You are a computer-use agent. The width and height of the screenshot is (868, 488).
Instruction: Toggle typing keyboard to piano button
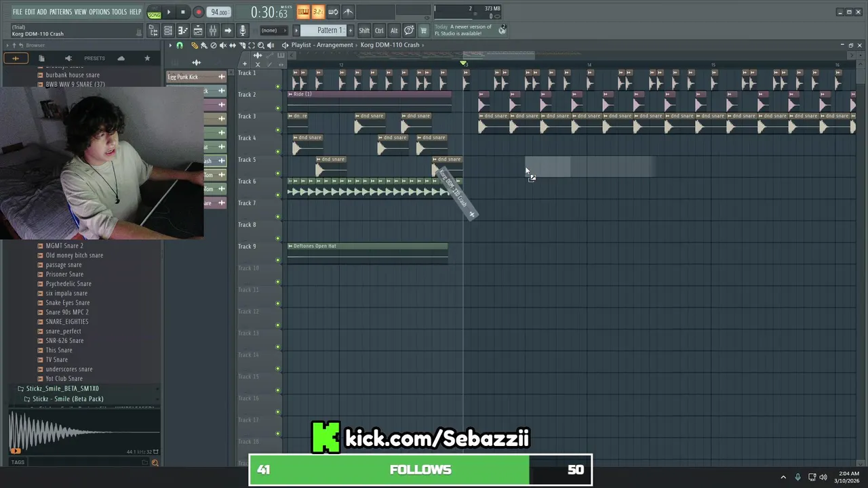point(303,12)
